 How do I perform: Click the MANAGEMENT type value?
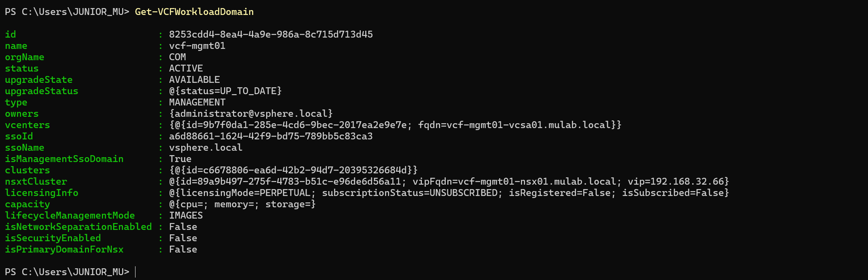(197, 102)
